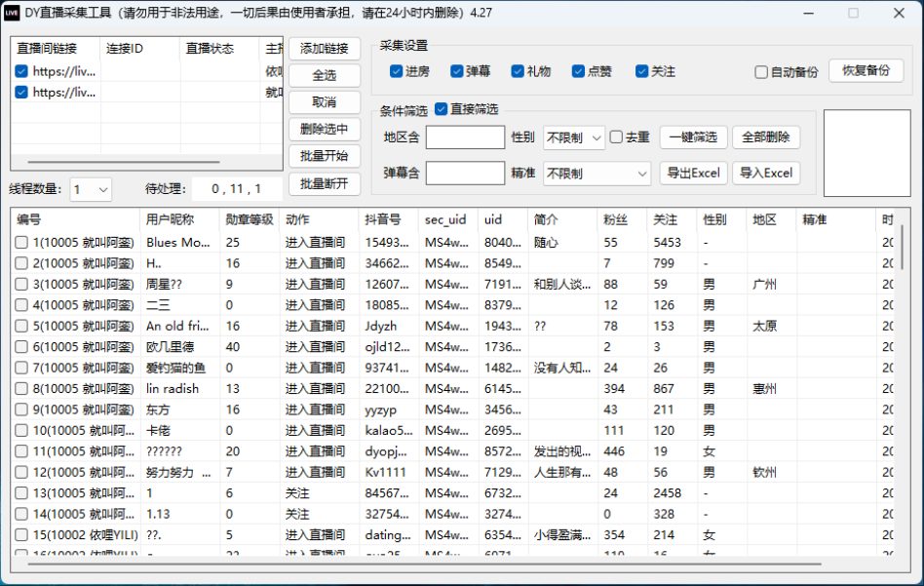The image size is (924, 586).
Task: Click the 勋章等级 column header
Action: click(250, 220)
